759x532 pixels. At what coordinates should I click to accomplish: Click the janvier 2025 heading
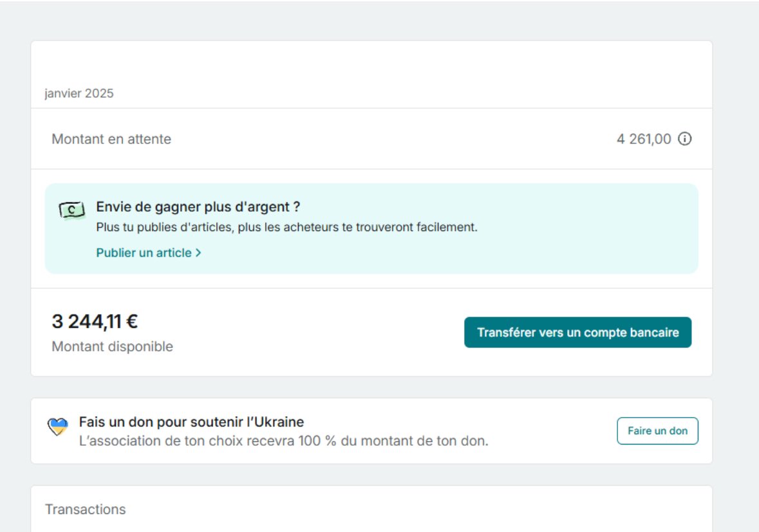[79, 93]
